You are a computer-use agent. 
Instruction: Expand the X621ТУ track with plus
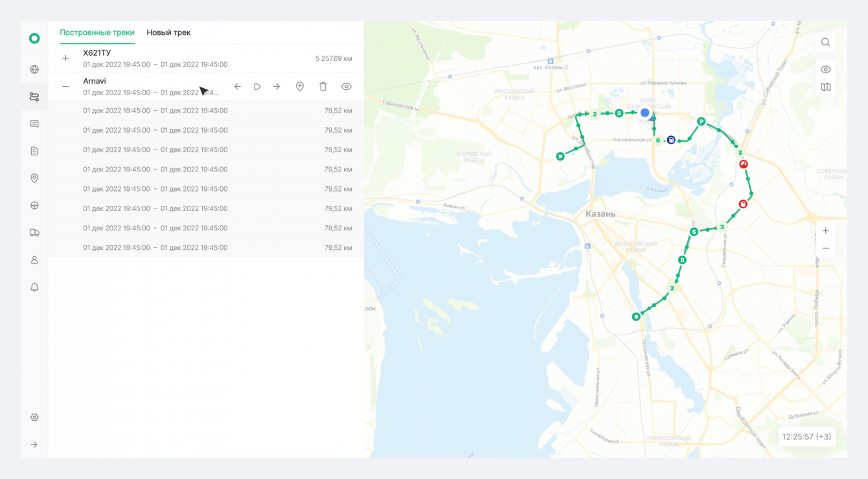tap(65, 58)
